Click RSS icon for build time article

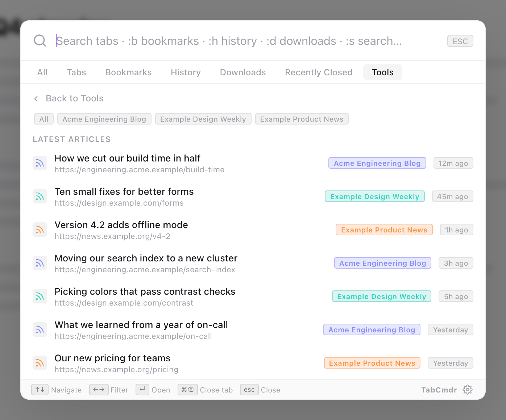pos(40,163)
